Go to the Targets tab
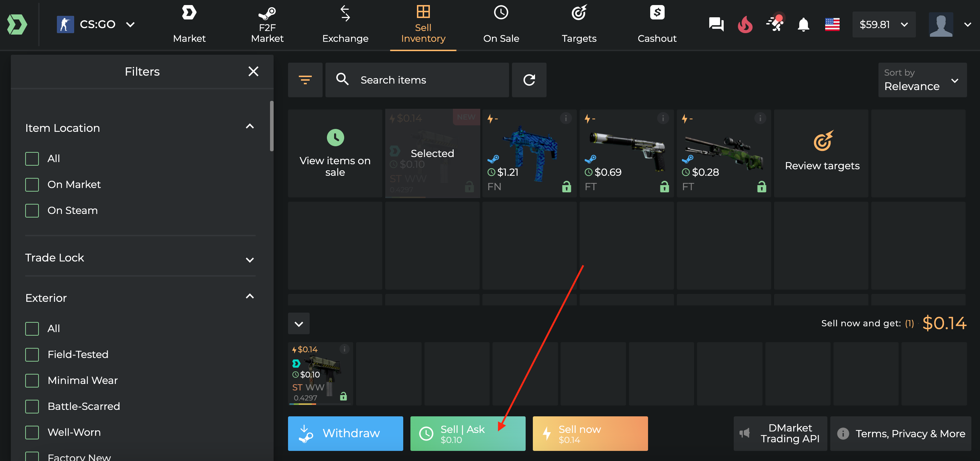 [579, 25]
